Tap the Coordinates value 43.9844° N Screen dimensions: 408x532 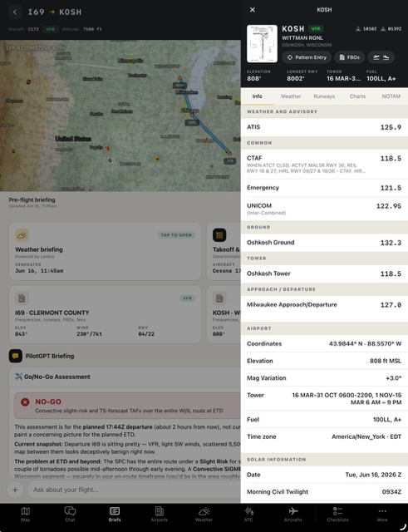[x=365, y=343]
